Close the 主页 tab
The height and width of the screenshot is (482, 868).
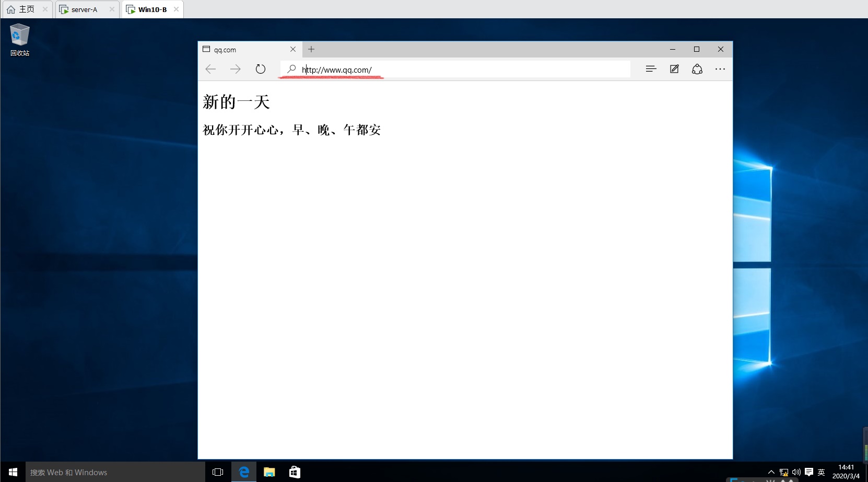pos(45,9)
